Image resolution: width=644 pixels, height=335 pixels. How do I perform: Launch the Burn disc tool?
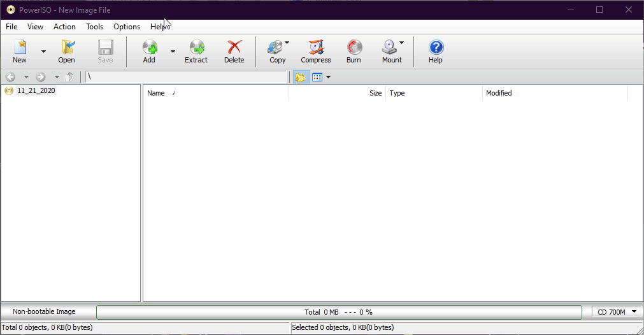tap(354, 51)
